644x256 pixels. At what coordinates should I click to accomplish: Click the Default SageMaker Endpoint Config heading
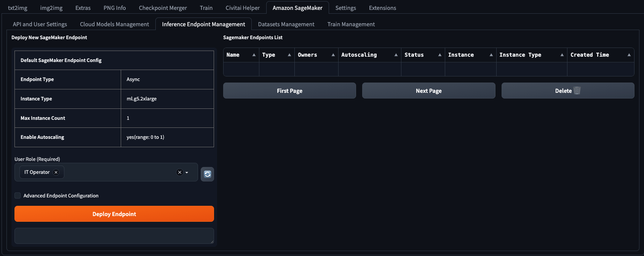(61, 60)
